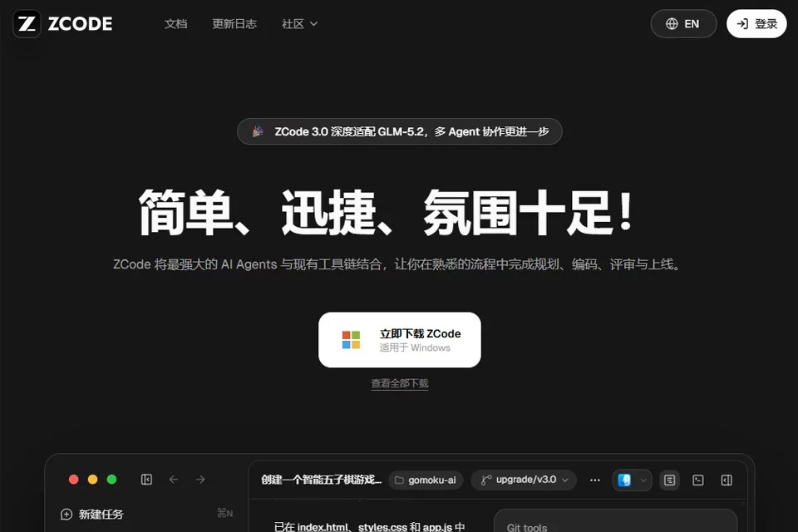Go forward with the right arrow icon
798x532 pixels.
pos(200,480)
